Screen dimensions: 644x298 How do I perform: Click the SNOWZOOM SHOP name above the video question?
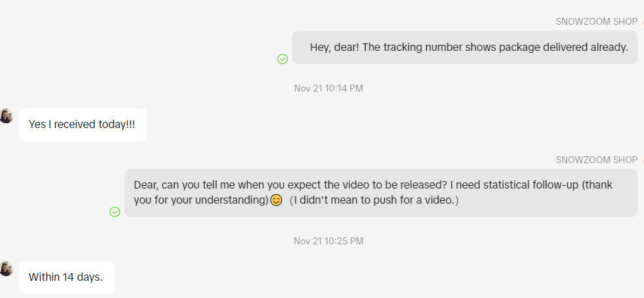point(597,160)
